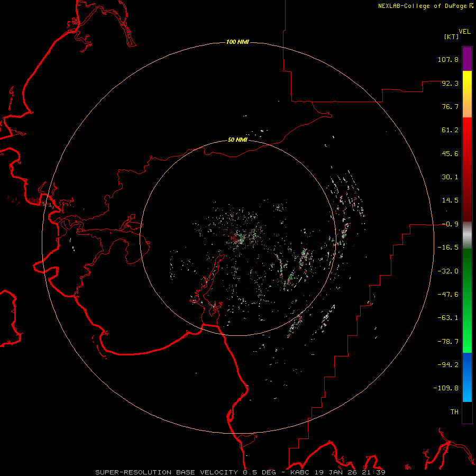Click the blue segment of velocity color bar
Viewport: 476px width, 476px height.
(467, 377)
